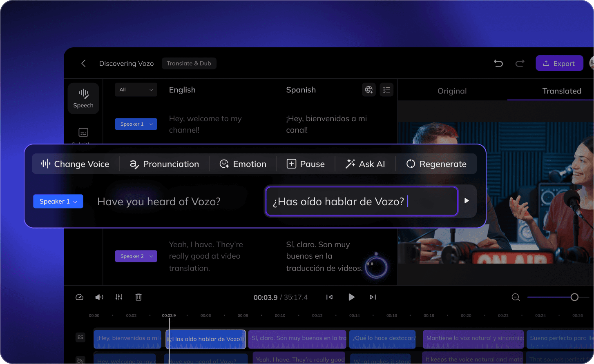
Task: Click the checklist icon beside Spanish
Action: (x=386, y=90)
